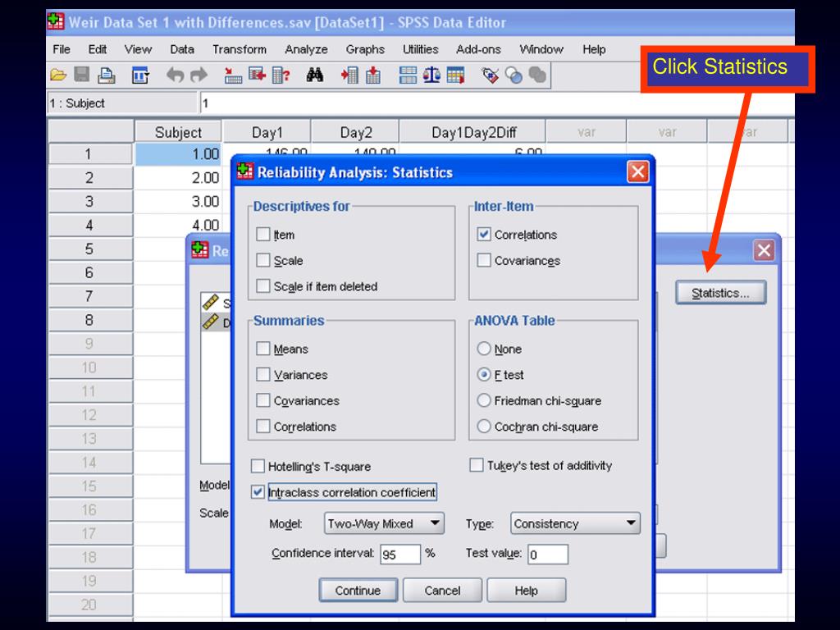The image size is (840, 630).
Task: Click Subject cell containing 2.00
Action: (x=178, y=178)
